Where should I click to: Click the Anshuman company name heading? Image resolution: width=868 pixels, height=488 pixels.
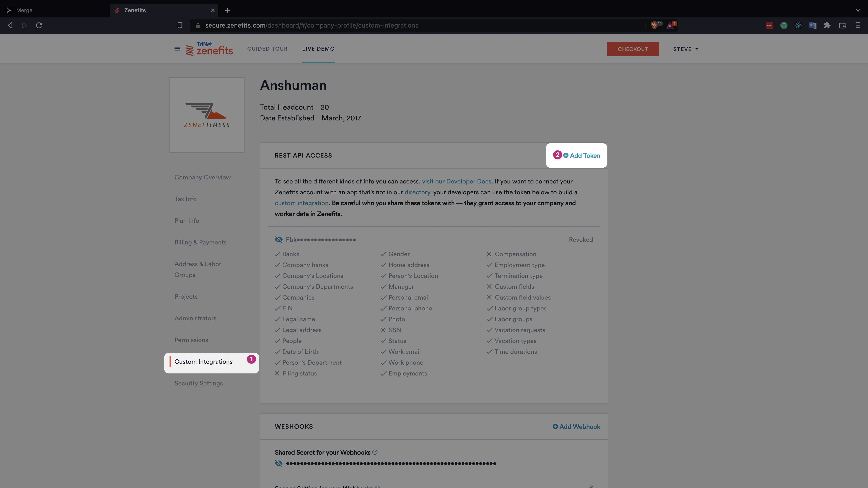(293, 85)
